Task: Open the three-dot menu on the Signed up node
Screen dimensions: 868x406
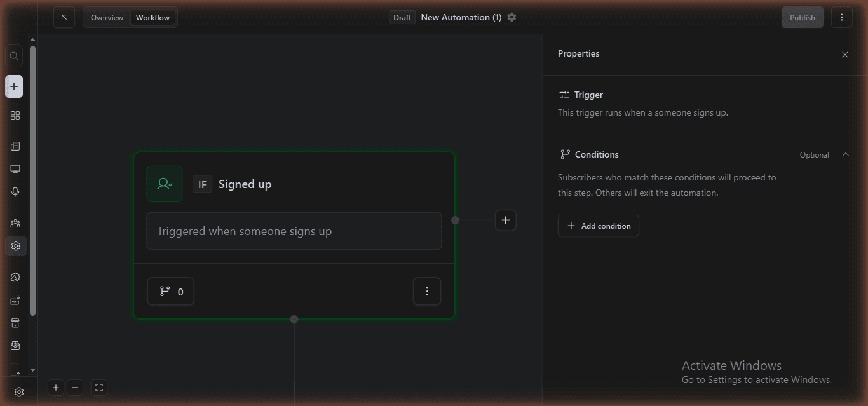Action: point(427,291)
